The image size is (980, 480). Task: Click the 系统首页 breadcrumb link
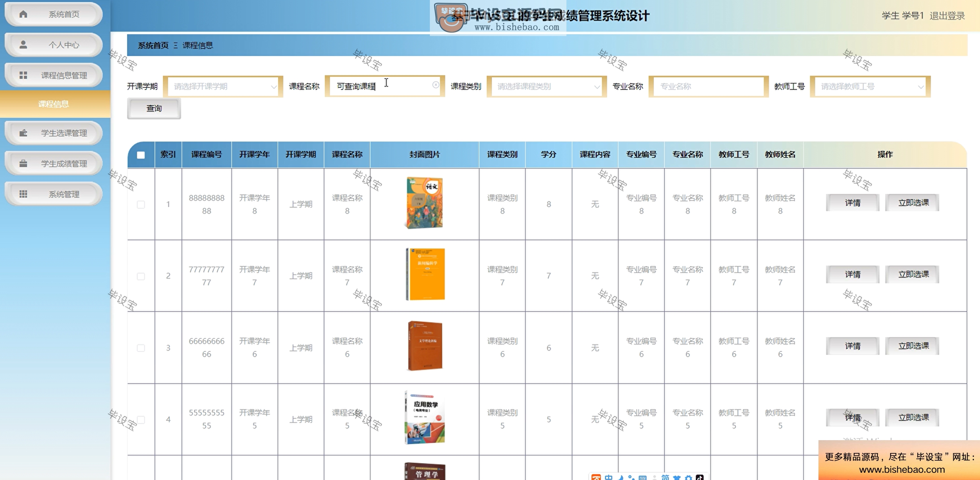click(x=153, y=45)
